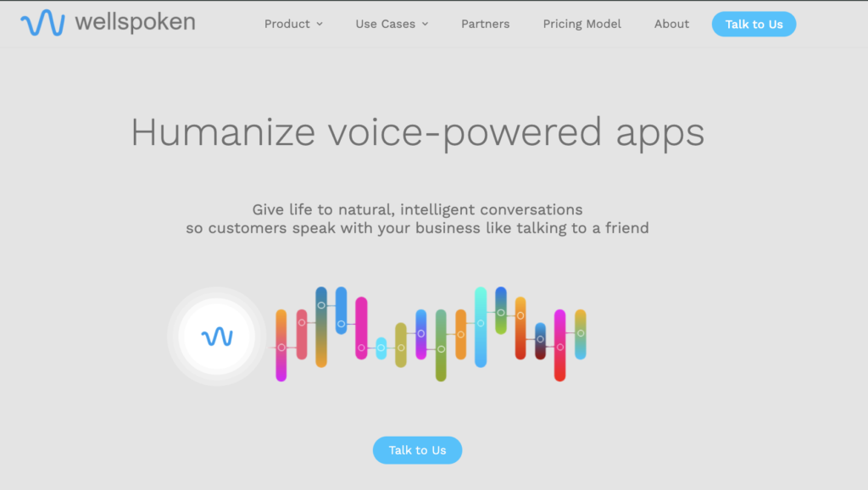Visit the About page
Image resolution: width=868 pixels, height=490 pixels.
671,24
